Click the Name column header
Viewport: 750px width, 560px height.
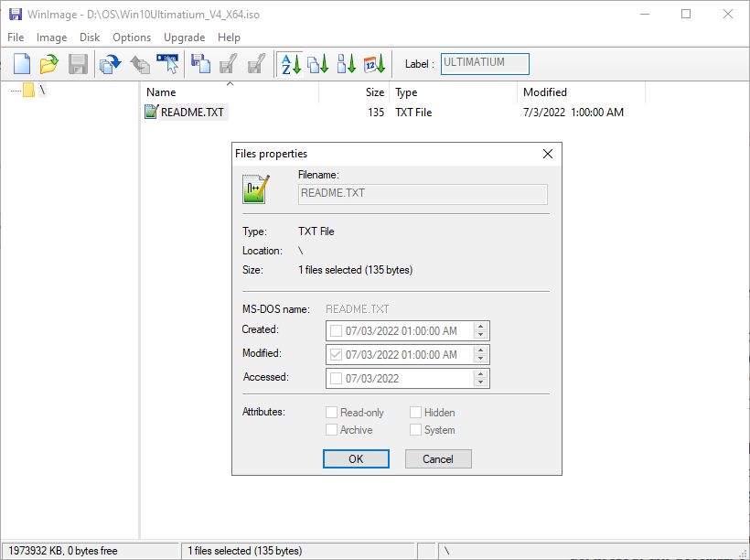230,92
